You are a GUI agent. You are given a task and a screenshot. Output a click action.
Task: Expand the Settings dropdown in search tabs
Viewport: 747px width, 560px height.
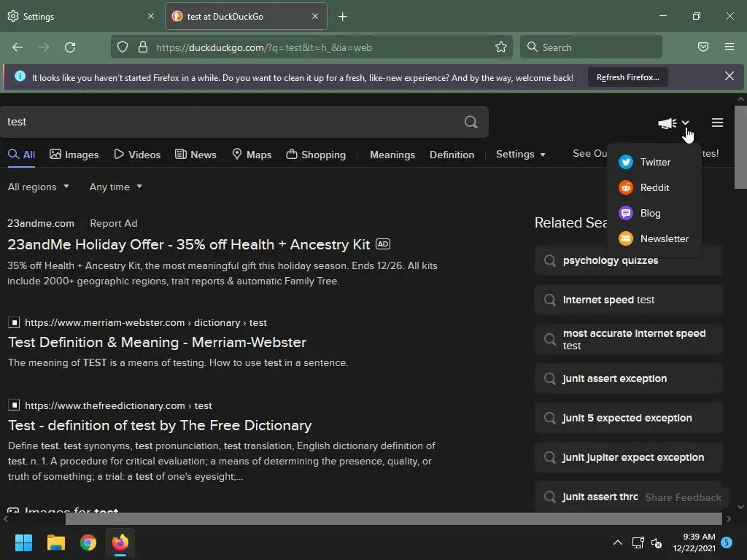[520, 155]
